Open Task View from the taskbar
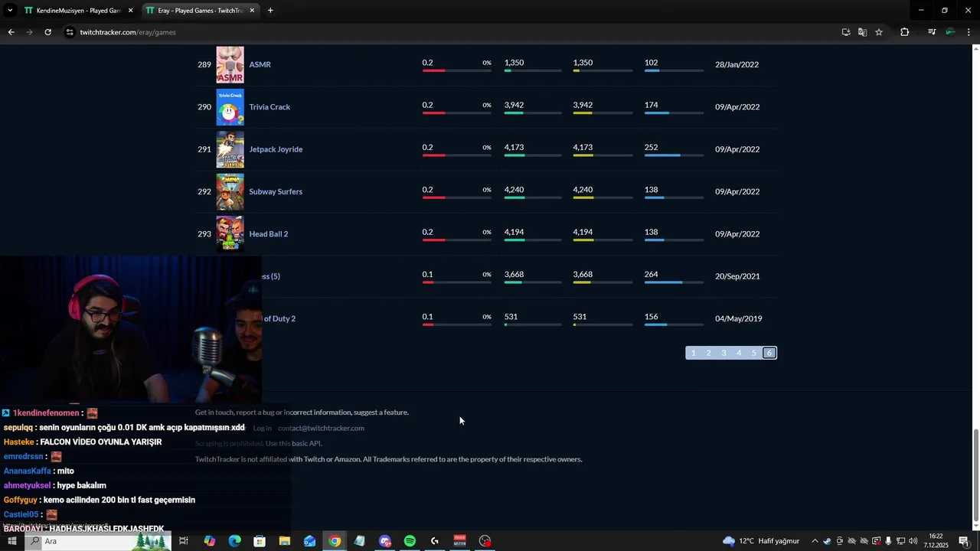Viewport: 980px width, 551px height. 184,541
